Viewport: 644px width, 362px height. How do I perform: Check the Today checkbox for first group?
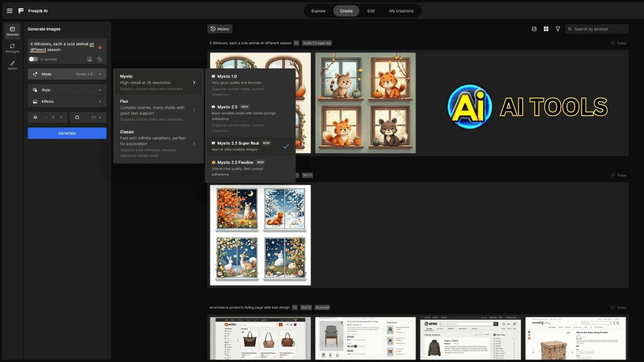(612, 43)
